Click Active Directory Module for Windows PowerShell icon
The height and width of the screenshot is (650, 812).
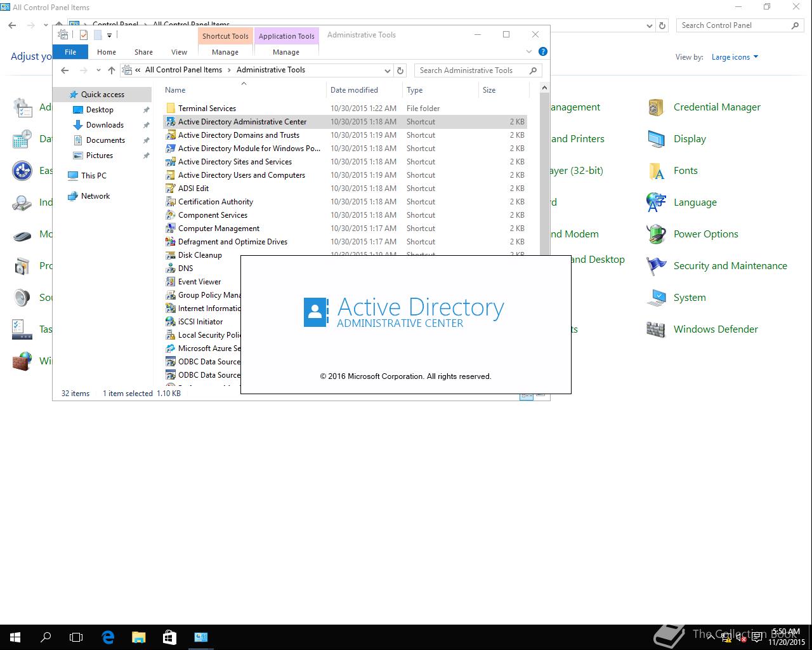[171, 149]
